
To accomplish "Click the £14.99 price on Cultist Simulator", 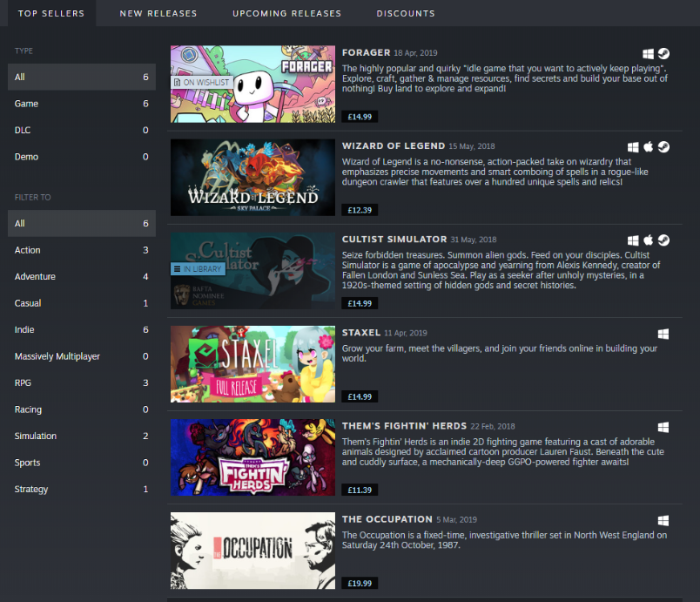I will coord(360,303).
